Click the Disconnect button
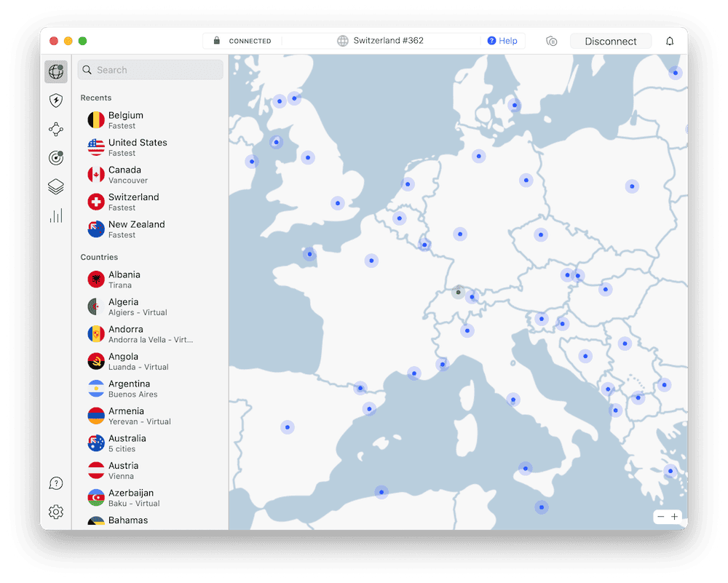The width and height of the screenshot is (728, 583). pos(611,41)
